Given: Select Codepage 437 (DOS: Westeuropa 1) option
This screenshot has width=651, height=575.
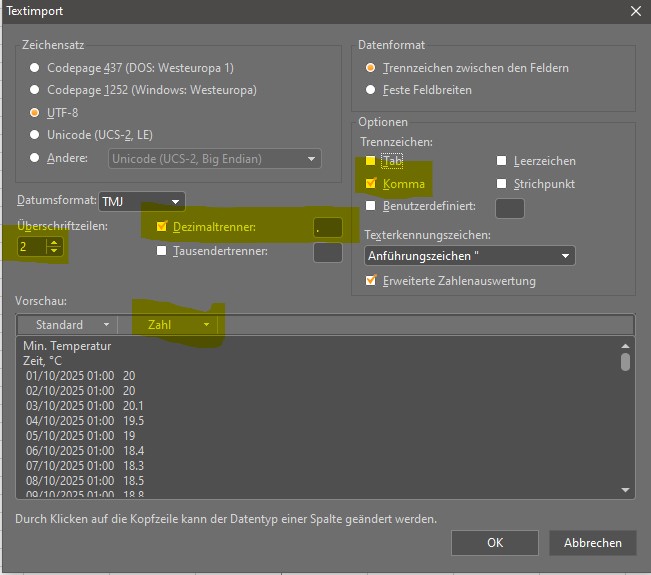Looking at the screenshot, I should click(x=37, y=68).
